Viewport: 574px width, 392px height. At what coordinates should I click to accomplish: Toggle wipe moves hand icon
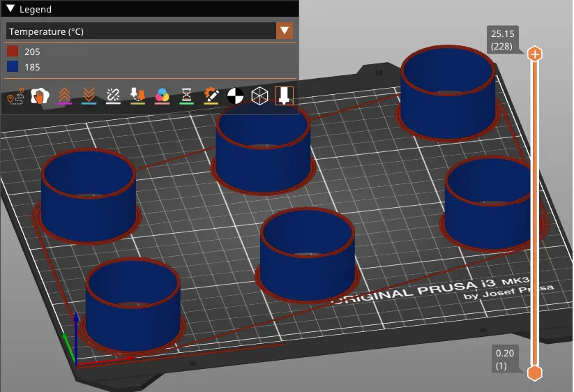pos(40,96)
